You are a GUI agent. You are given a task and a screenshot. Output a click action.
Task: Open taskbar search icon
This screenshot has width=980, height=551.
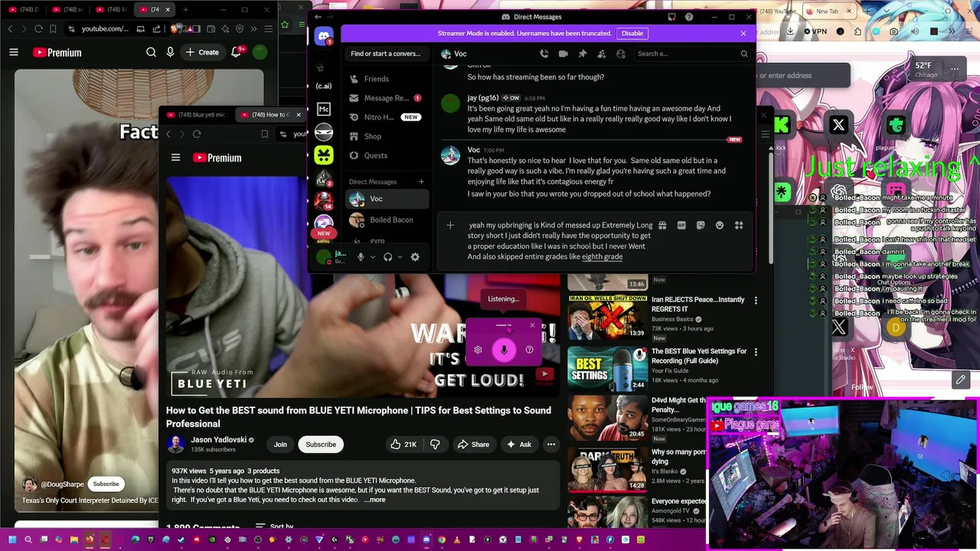(x=28, y=540)
